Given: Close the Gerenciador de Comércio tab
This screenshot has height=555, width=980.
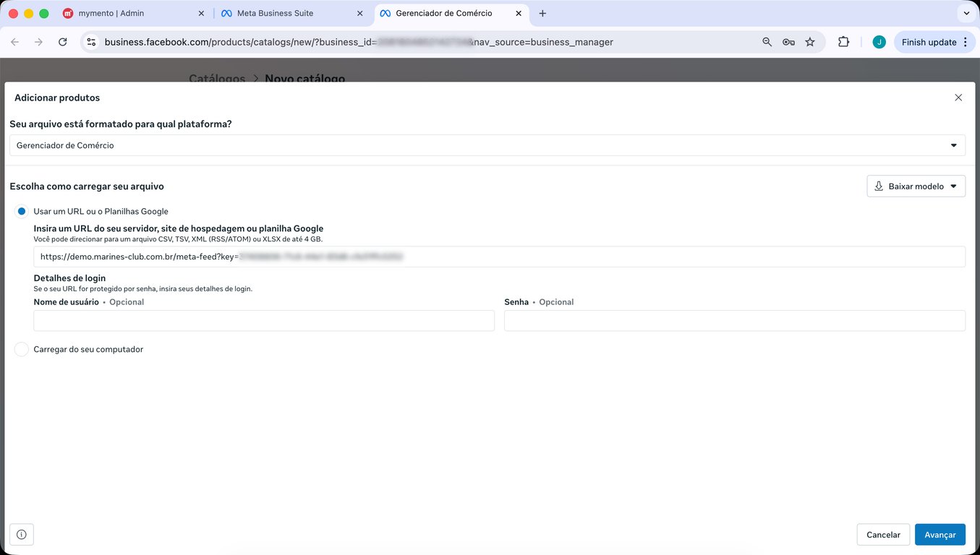Looking at the screenshot, I should pyautogui.click(x=518, y=13).
